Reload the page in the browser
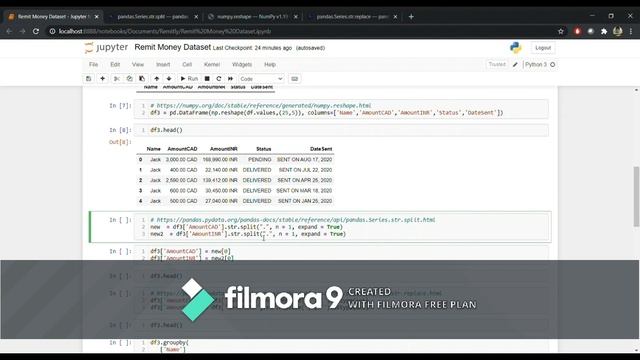This screenshot has width=640, height=360. pyautogui.click(x=36, y=31)
